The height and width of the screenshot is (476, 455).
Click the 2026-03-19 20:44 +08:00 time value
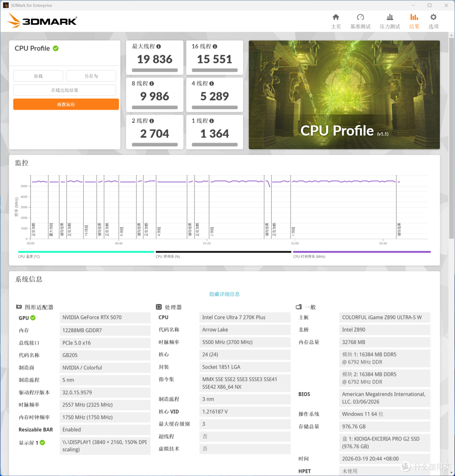click(x=385, y=459)
